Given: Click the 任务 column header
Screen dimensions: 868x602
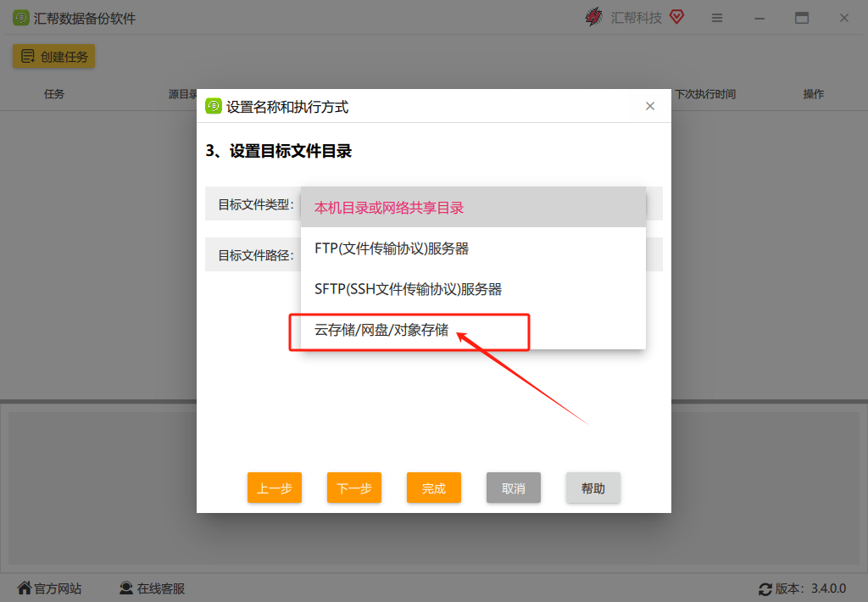Looking at the screenshot, I should [53, 94].
